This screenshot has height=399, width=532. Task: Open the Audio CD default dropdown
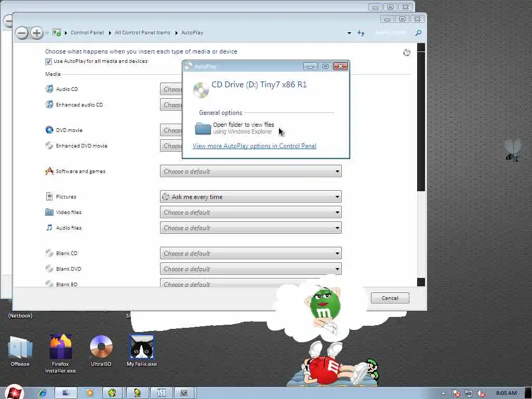click(171, 89)
